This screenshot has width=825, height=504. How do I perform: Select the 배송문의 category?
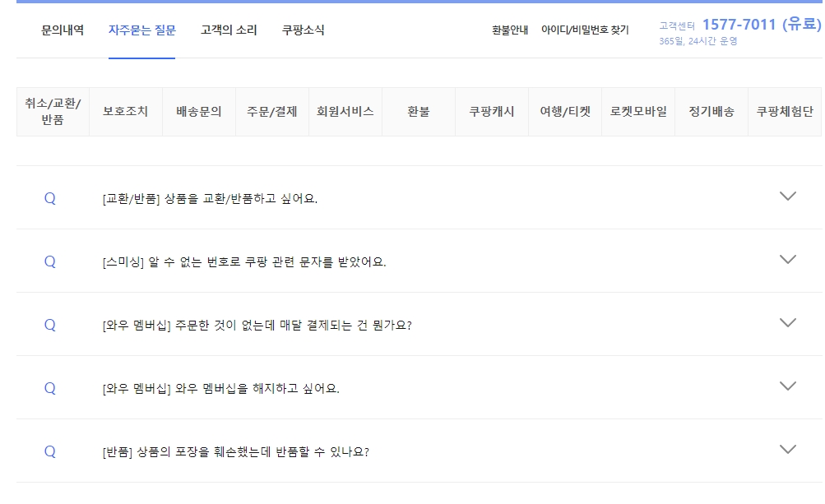coord(199,112)
